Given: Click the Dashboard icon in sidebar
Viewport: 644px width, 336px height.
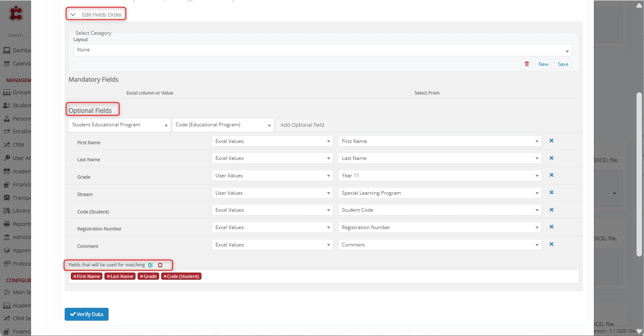Looking at the screenshot, I should [x=7, y=51].
